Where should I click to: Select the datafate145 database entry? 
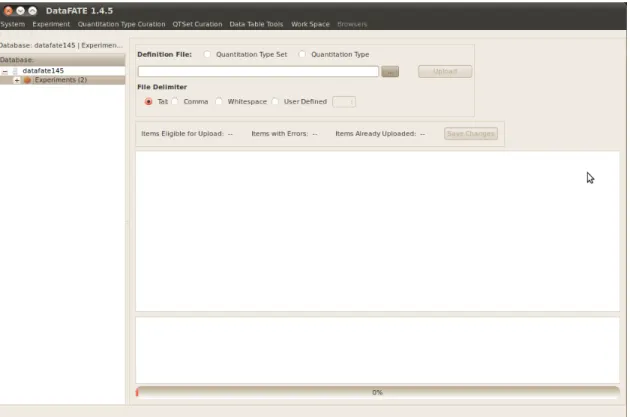[x=43, y=71]
